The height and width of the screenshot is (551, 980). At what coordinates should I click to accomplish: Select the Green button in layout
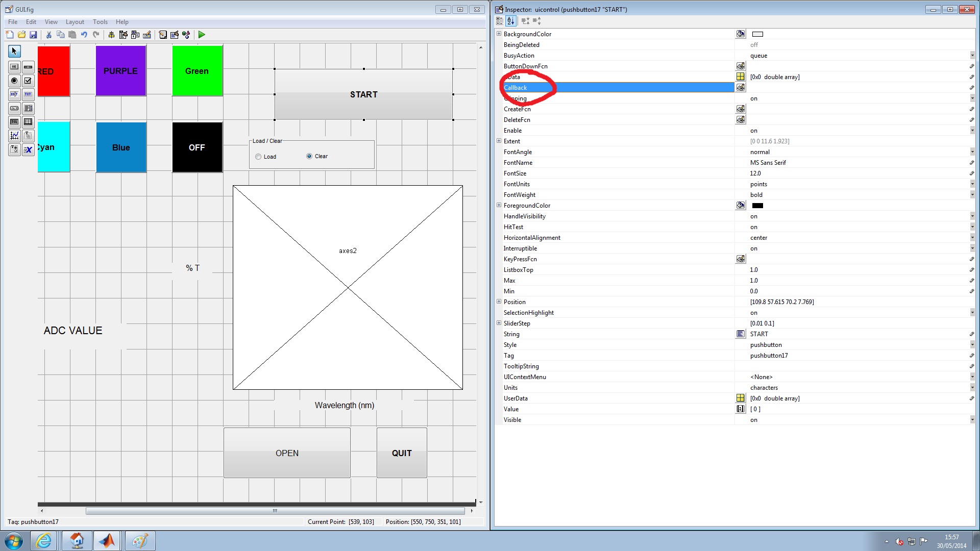[197, 71]
